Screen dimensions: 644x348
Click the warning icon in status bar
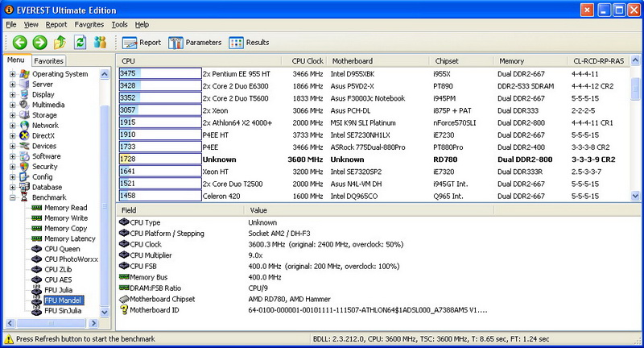click(x=9, y=339)
